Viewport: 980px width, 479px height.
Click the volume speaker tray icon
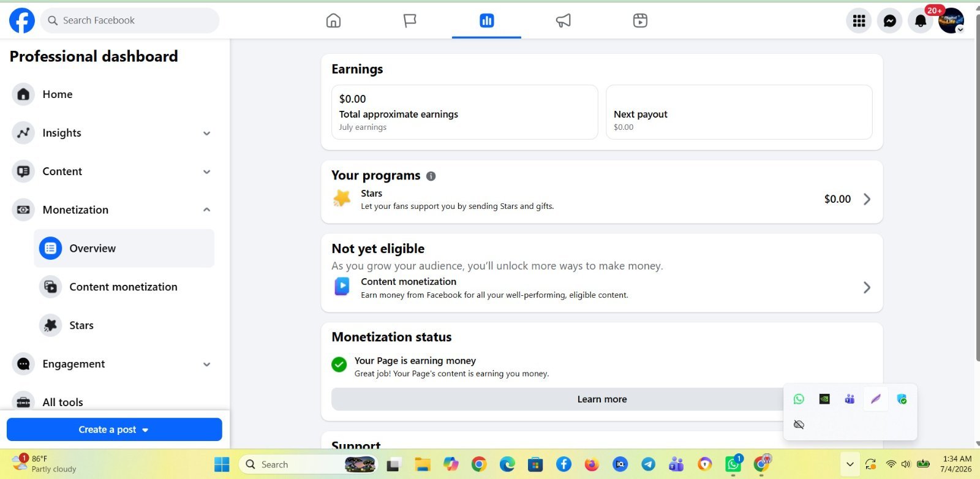906,464
